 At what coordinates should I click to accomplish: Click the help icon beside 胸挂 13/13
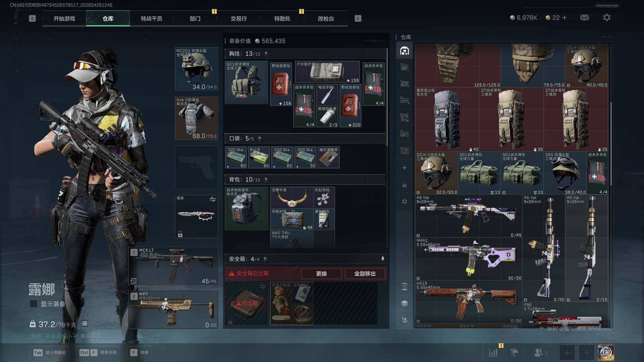266,54
